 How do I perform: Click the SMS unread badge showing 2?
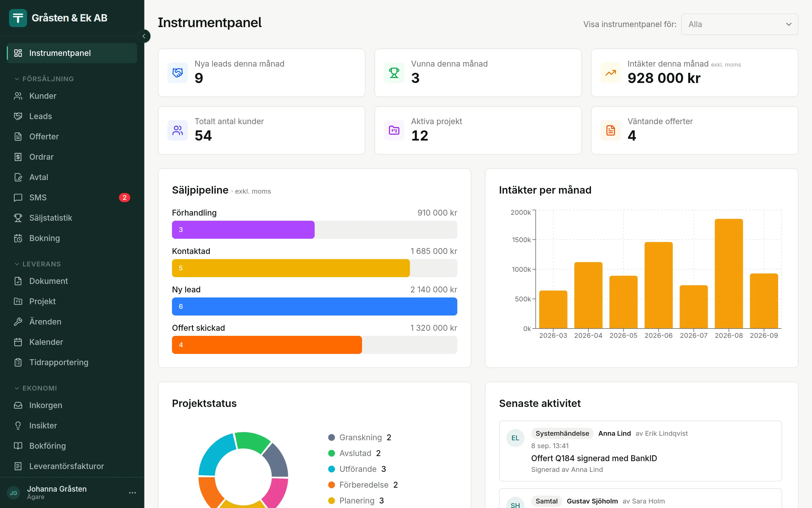(x=125, y=198)
